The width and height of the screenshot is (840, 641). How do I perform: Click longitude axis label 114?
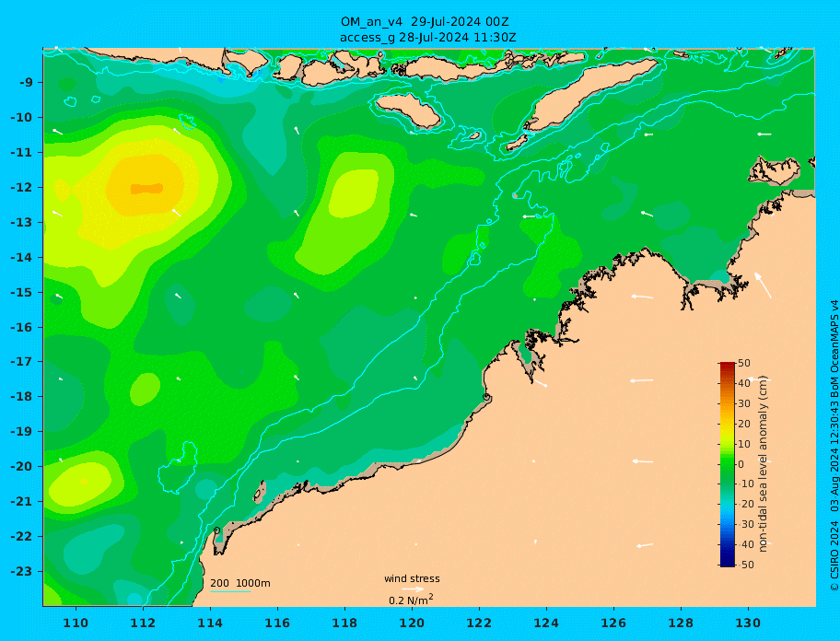210,623
